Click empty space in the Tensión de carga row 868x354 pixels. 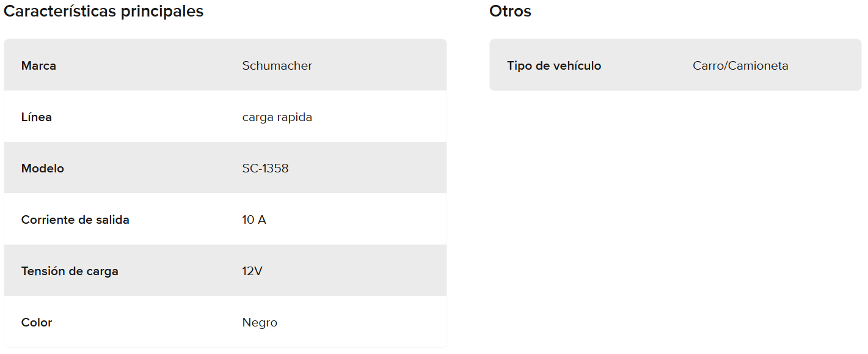pyautogui.click(x=379, y=271)
